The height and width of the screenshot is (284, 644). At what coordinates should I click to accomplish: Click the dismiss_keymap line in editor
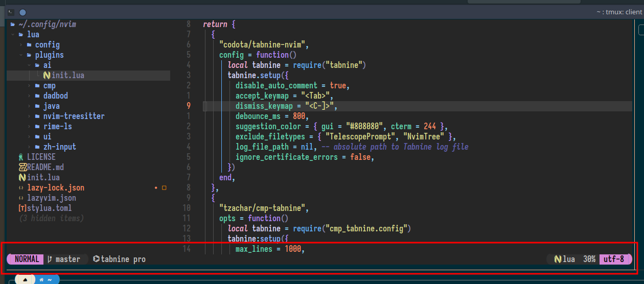click(x=417, y=106)
